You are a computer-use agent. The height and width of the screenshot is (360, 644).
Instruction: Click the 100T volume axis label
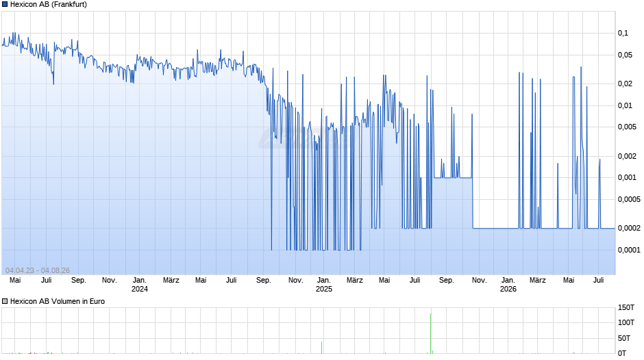click(626, 322)
